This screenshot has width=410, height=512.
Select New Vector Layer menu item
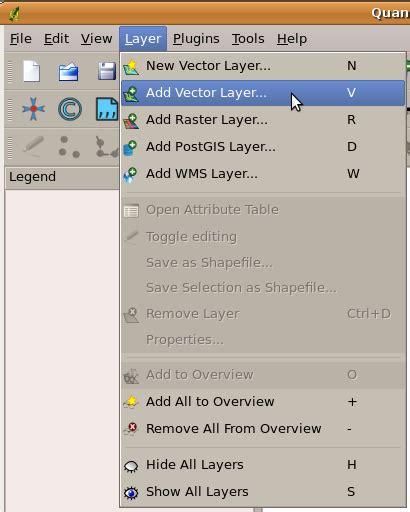point(263,66)
